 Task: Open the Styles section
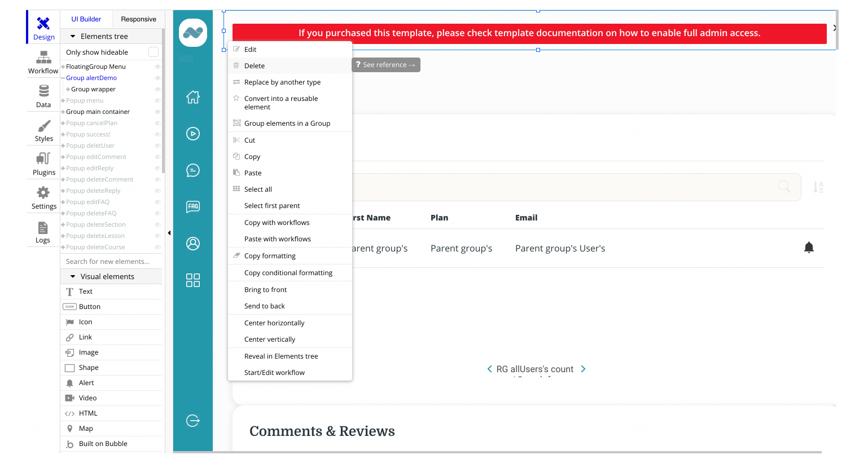point(43,130)
